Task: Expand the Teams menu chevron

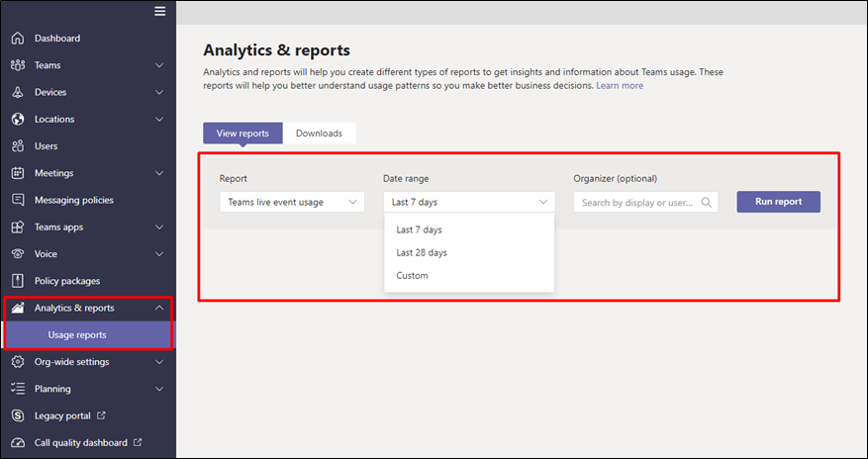Action: tap(159, 65)
